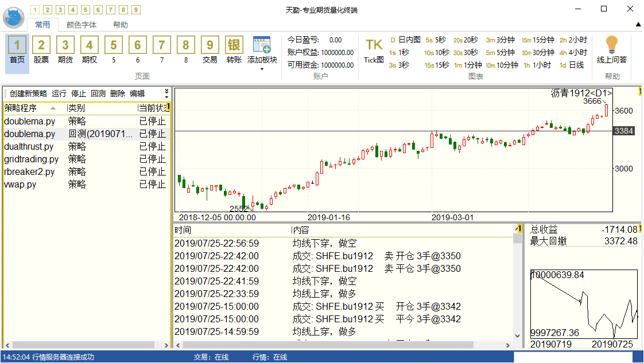Select the 1分钟 chart period
644x363 pixels.
(468, 65)
